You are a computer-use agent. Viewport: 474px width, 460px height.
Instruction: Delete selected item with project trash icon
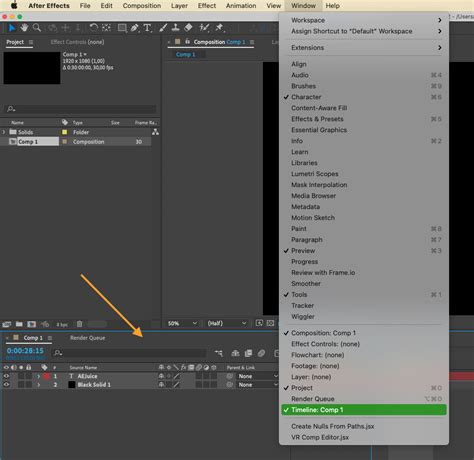click(79, 324)
